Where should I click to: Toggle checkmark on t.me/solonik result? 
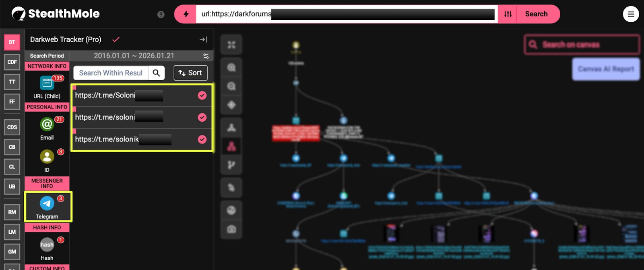202,139
